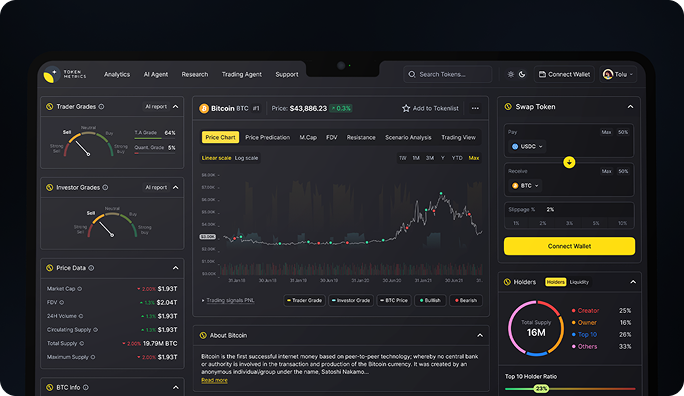Click the Investor Grades info icon
684x396 pixels.
coord(105,188)
